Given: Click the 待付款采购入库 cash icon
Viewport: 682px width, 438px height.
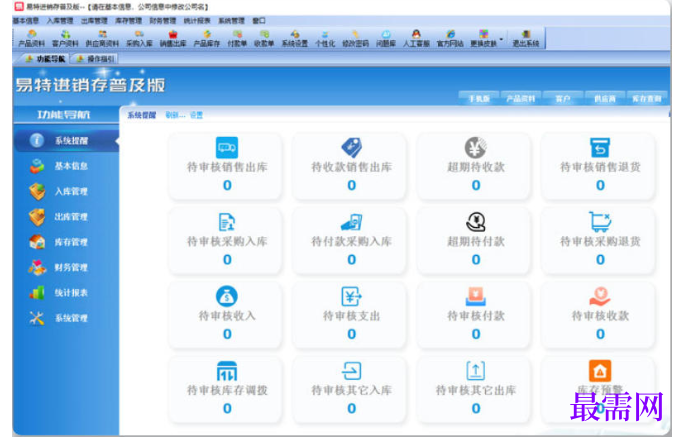Looking at the screenshot, I should pos(351,222).
